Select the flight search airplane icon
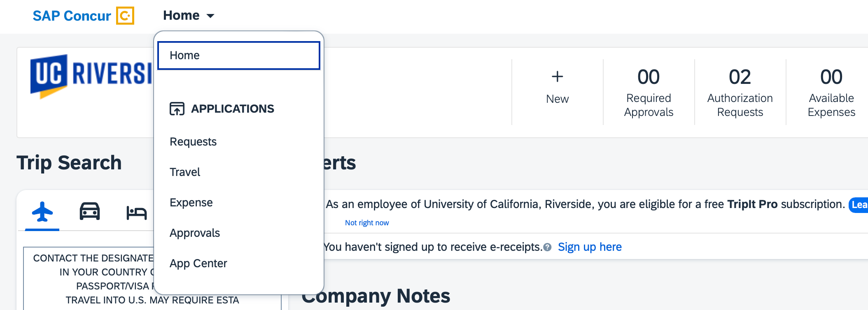The height and width of the screenshot is (310, 868). (42, 212)
